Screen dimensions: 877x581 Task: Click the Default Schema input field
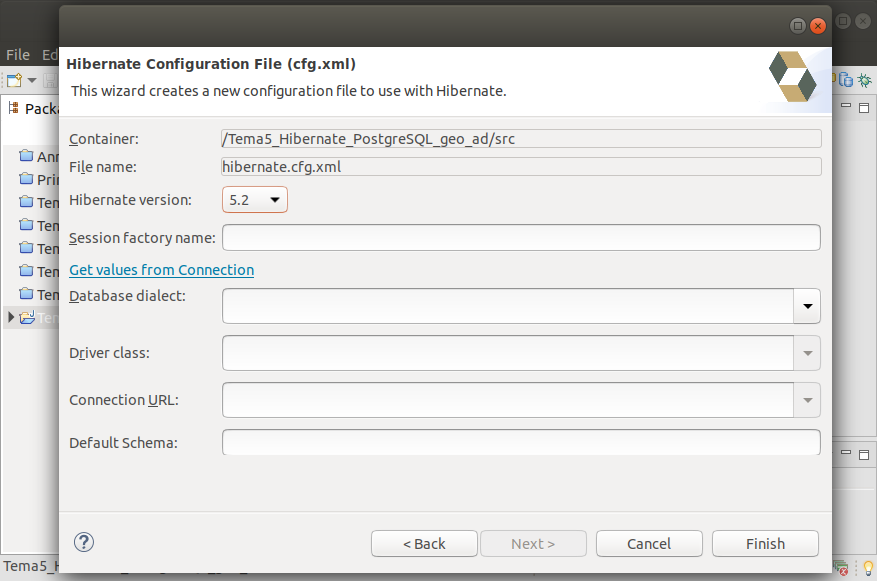[521, 442]
